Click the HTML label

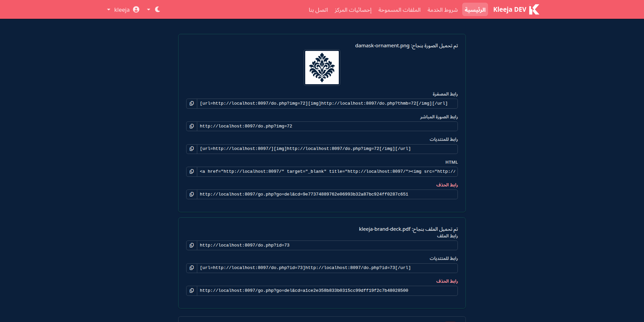point(451,162)
